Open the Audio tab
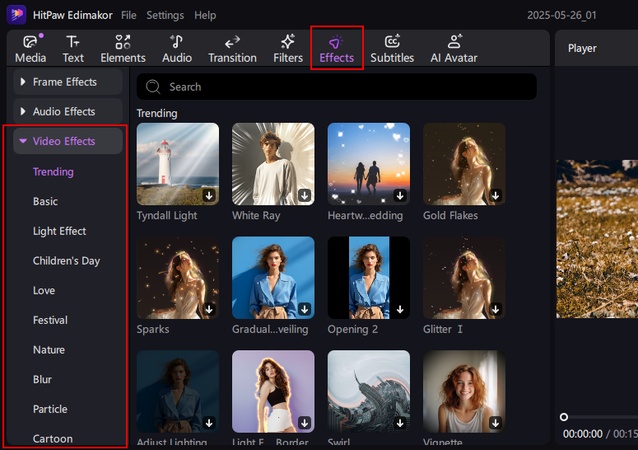638x450 pixels. (x=177, y=48)
